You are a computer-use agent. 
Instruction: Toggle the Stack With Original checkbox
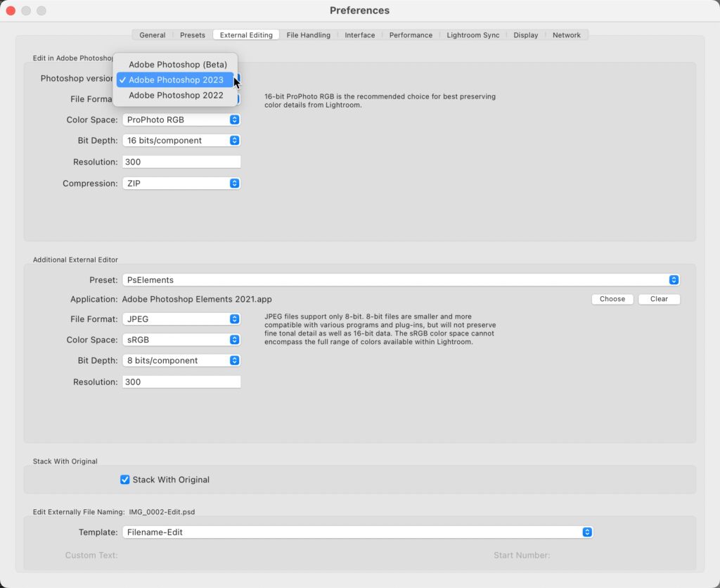(125, 480)
